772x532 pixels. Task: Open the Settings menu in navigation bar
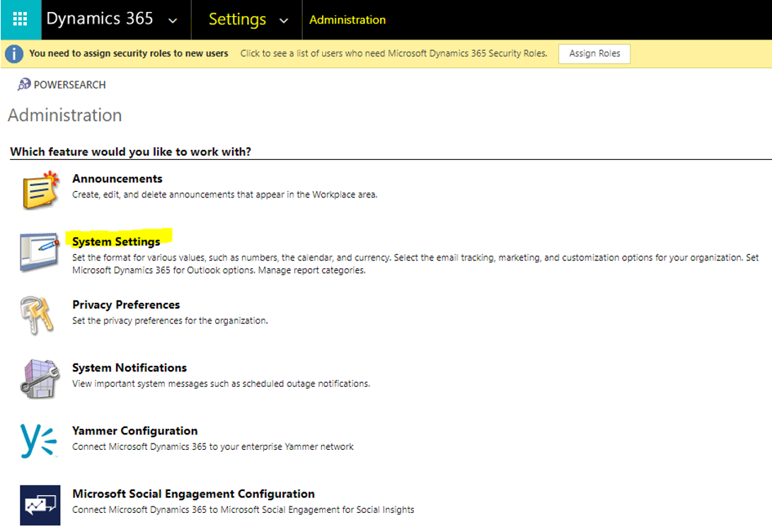237,20
